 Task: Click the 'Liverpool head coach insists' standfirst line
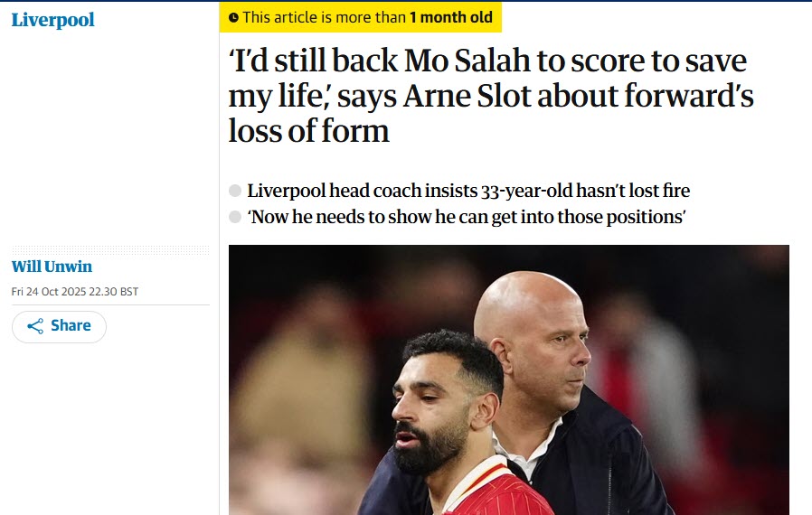tap(467, 191)
